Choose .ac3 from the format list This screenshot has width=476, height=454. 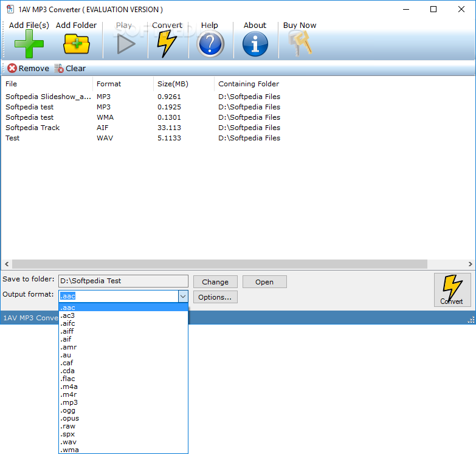click(123, 315)
